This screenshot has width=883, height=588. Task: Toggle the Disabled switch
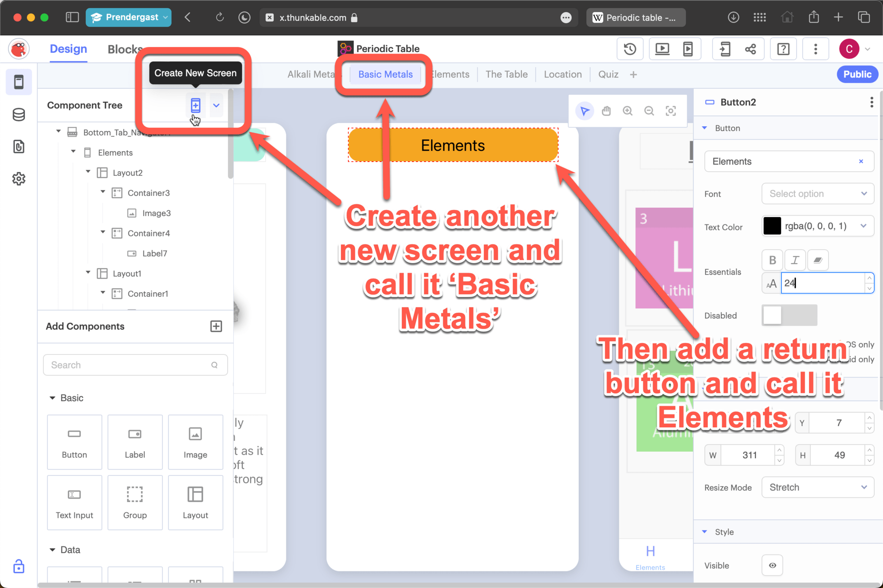[789, 315]
